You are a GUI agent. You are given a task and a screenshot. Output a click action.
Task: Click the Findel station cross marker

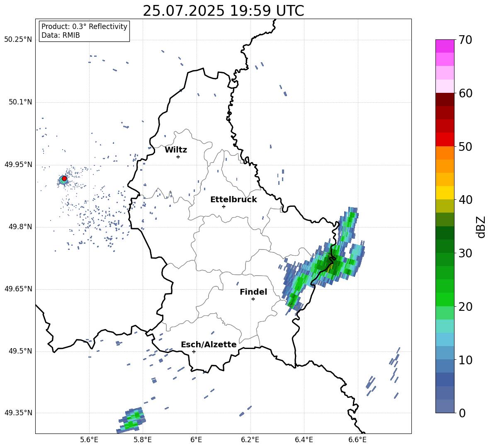[253, 299]
